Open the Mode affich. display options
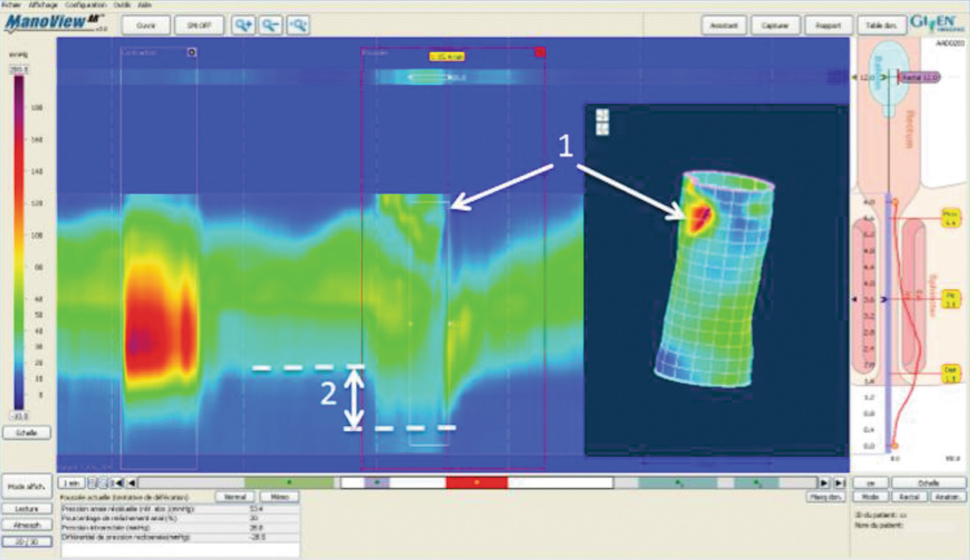970x560 pixels. click(26, 486)
